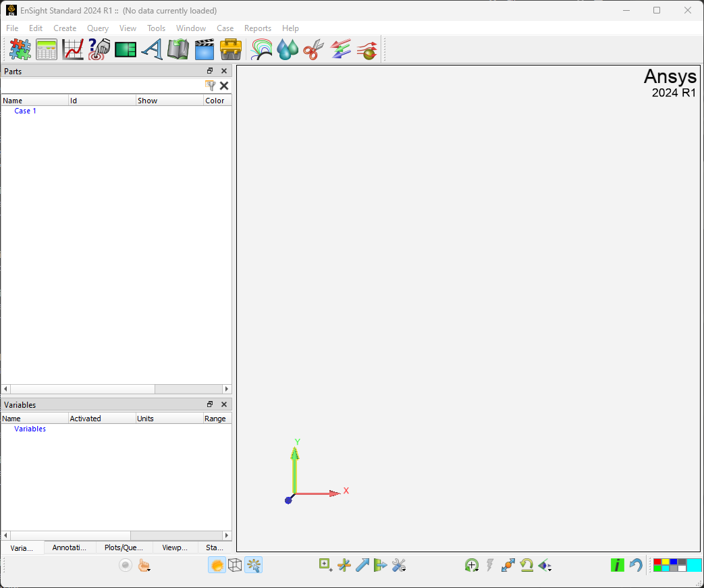This screenshot has height=588, width=704.
Task: Click the Variables Activated column header
Action: click(x=102, y=418)
